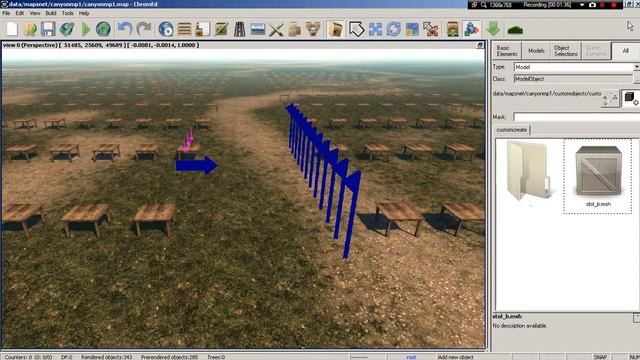
Task: Select the terrain editing pencil icon
Action: pyautogui.click(x=221, y=29)
